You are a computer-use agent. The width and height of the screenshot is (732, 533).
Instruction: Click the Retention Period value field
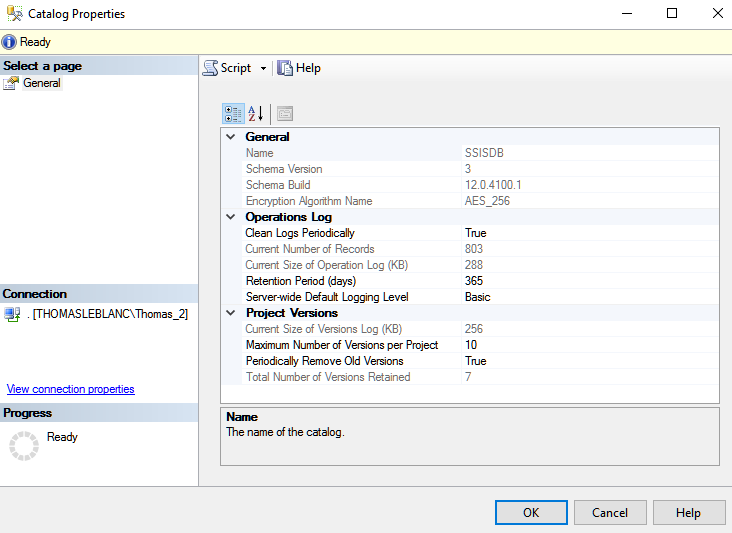tap(590, 281)
